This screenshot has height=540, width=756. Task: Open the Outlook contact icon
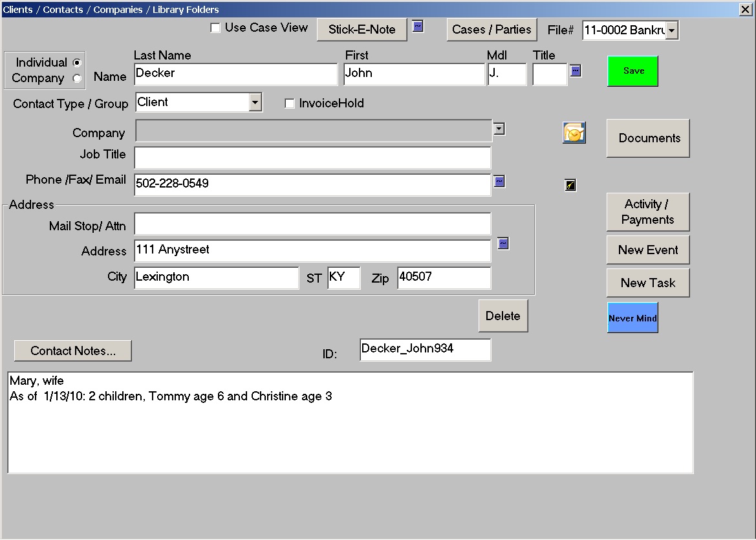[x=574, y=133]
